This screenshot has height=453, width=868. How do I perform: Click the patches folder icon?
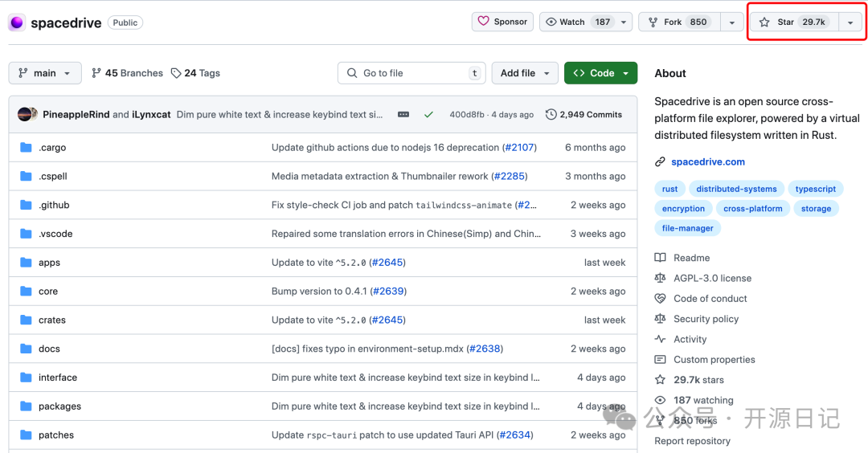point(26,435)
